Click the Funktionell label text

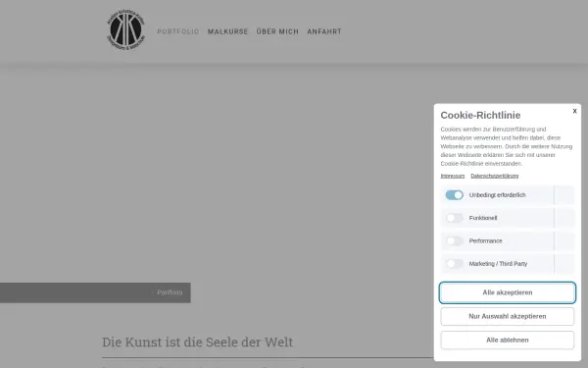coord(483,218)
